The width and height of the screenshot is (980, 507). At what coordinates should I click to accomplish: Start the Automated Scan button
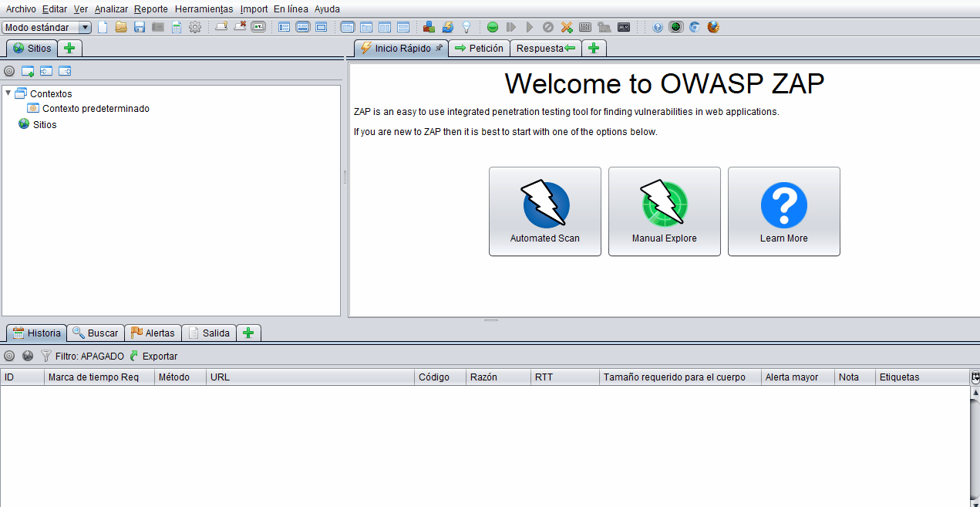[x=545, y=211]
